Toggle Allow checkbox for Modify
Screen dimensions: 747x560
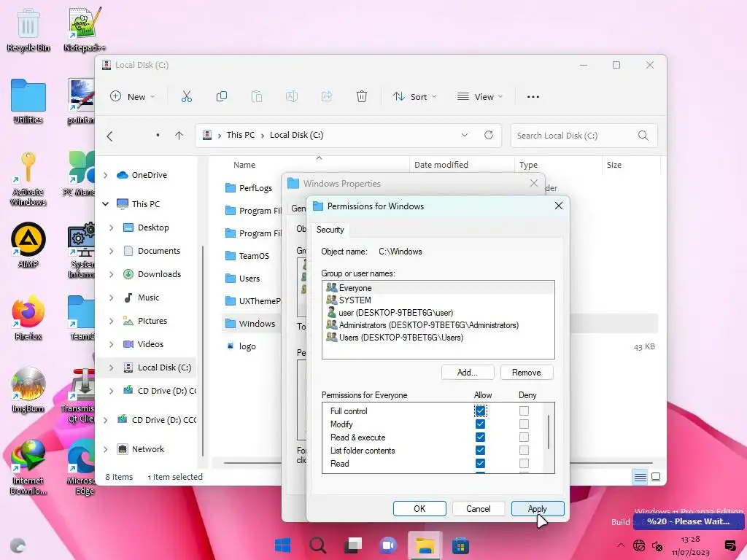pyautogui.click(x=480, y=424)
